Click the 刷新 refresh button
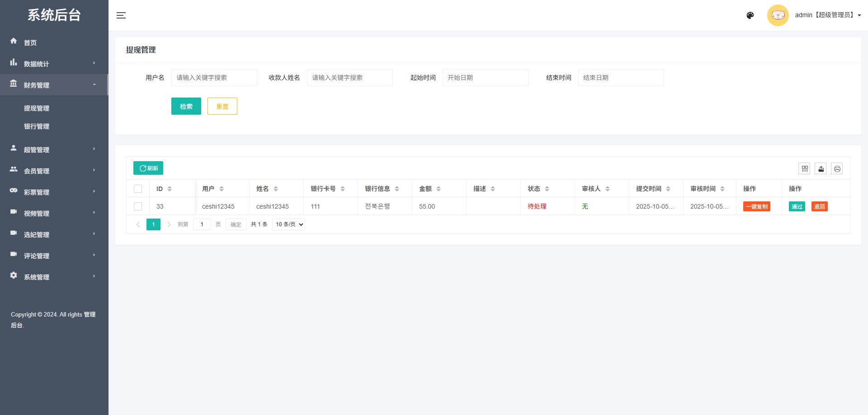The image size is (868, 415). [x=148, y=168]
